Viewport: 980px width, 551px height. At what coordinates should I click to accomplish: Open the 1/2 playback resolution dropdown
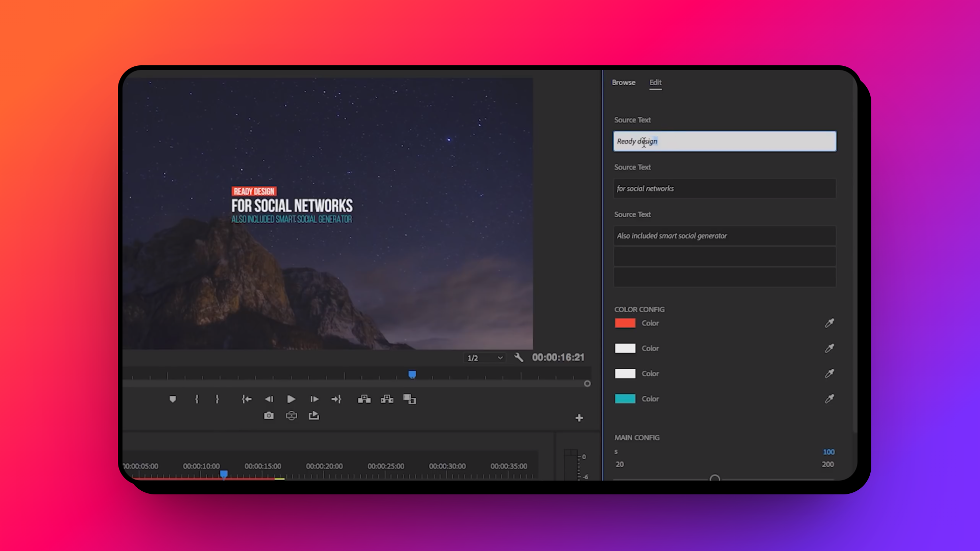485,358
